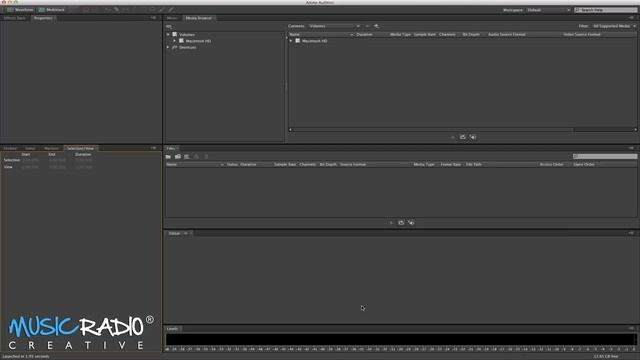Click the Import File icon in Files panel

(x=178, y=157)
